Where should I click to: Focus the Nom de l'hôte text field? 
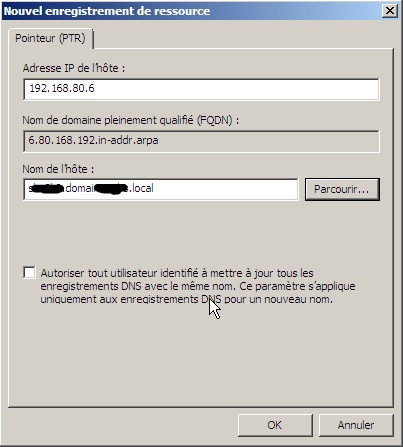[x=161, y=189]
